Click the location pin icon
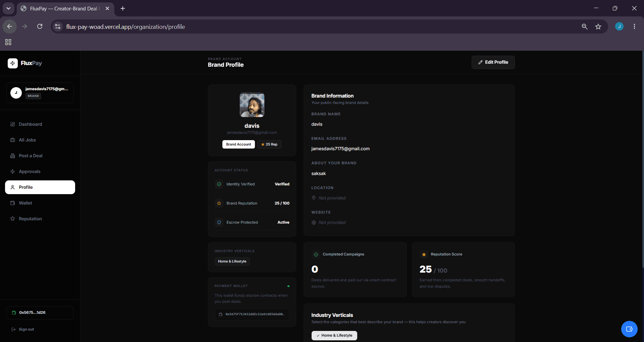The image size is (644, 342). pyautogui.click(x=314, y=198)
